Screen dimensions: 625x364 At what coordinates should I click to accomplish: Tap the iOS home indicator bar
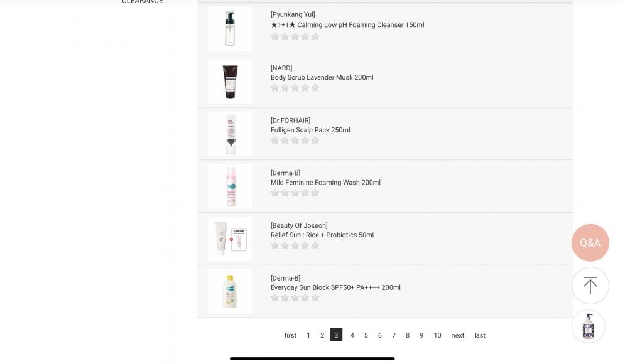coord(312,358)
